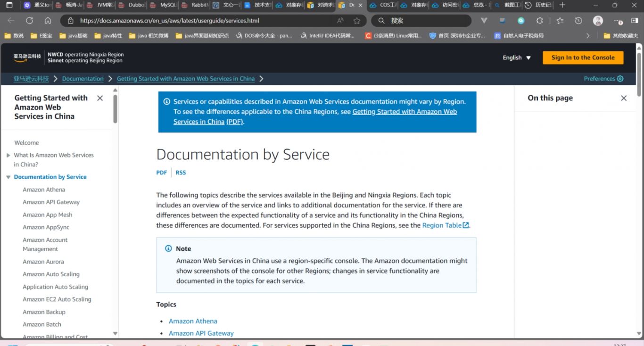The image size is (644, 346).
Task: Select Amazon App Mesh in sidebar
Action: click(x=48, y=215)
